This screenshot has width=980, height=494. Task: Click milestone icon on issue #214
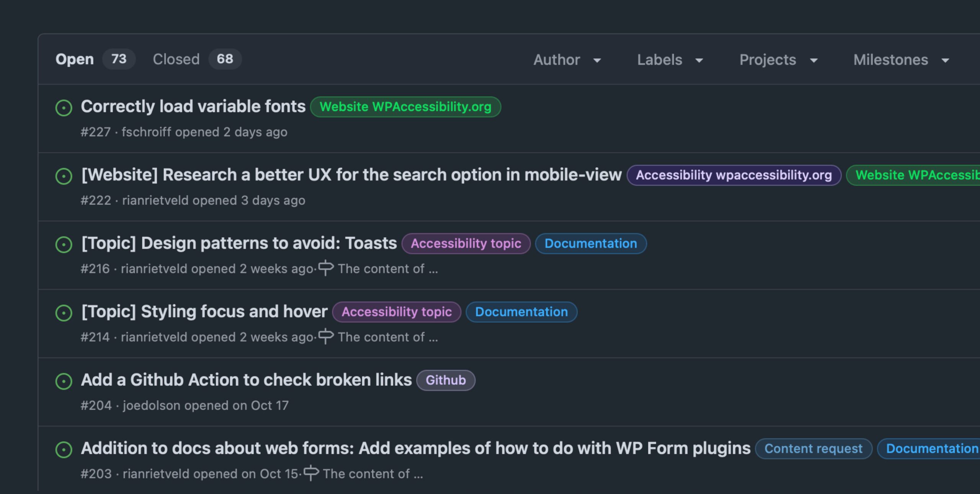click(326, 336)
